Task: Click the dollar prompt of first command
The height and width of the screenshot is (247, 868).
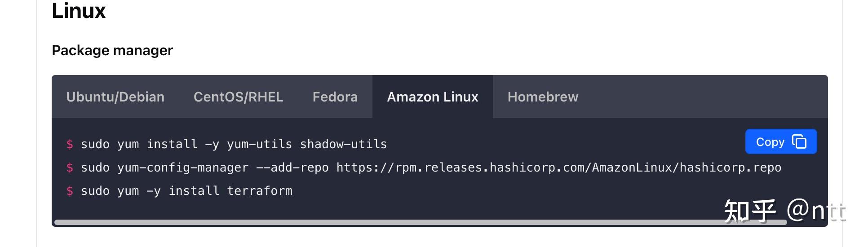Action: click(x=70, y=144)
